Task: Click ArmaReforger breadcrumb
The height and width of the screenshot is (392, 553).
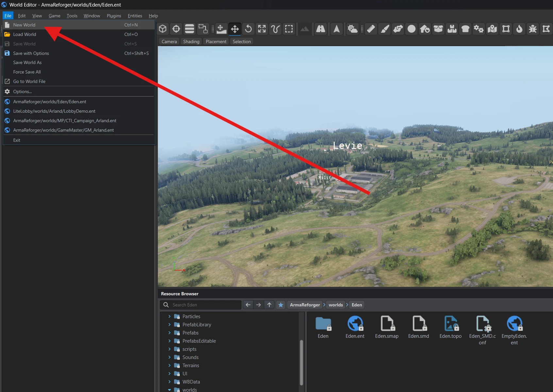Action: coord(305,305)
